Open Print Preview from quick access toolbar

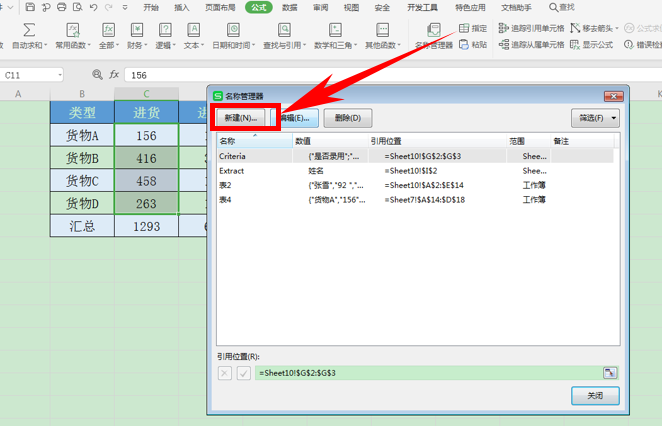77,7
